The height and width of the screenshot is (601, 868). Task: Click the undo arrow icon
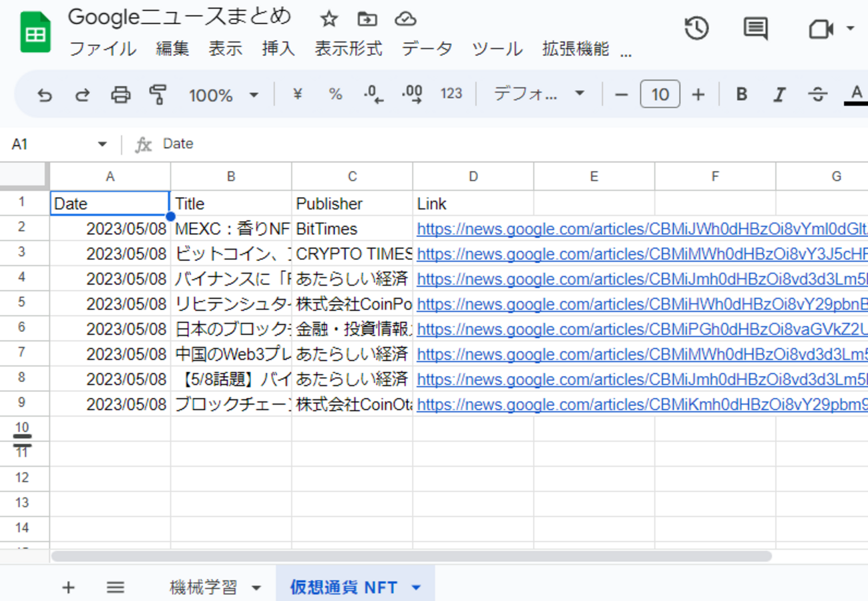click(45, 95)
